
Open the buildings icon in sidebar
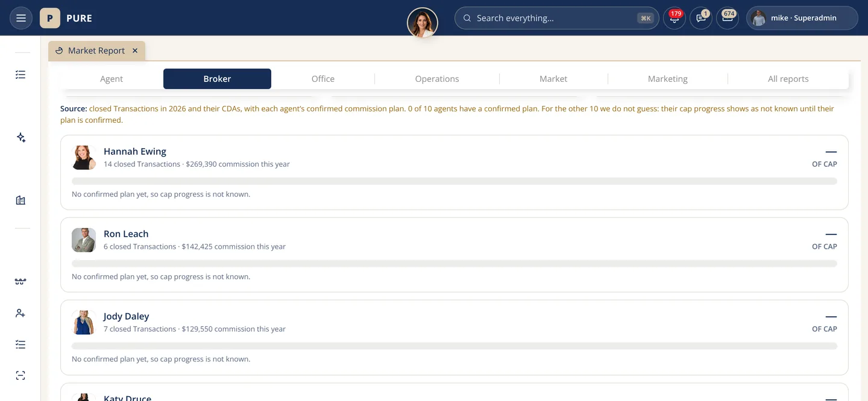pos(20,200)
